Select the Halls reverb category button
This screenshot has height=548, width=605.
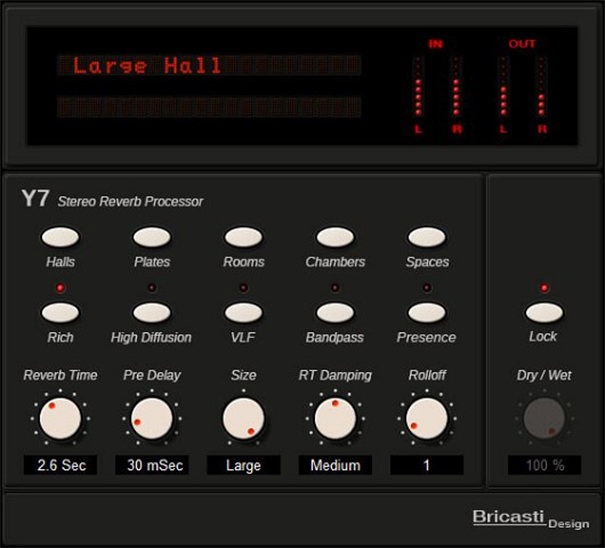60,237
